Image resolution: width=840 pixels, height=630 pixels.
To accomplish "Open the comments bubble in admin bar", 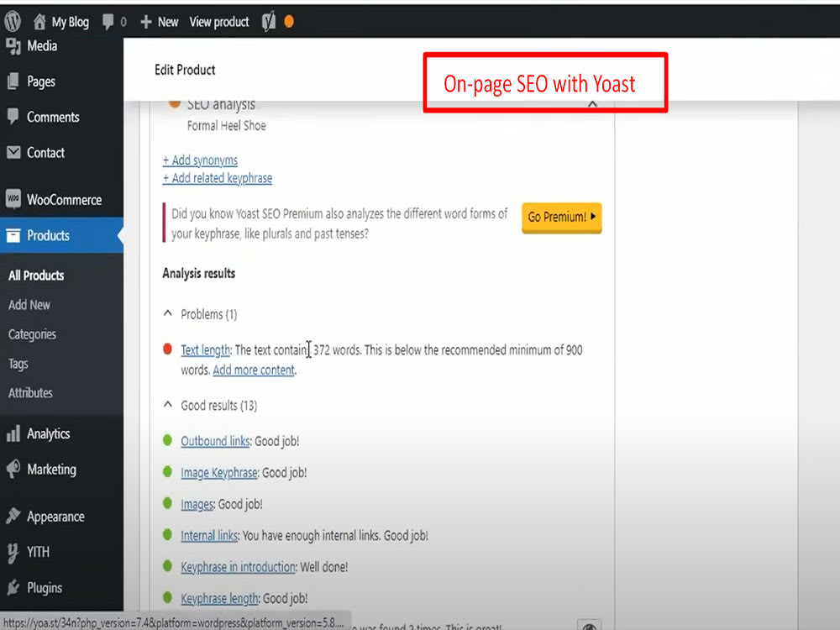I will point(108,22).
